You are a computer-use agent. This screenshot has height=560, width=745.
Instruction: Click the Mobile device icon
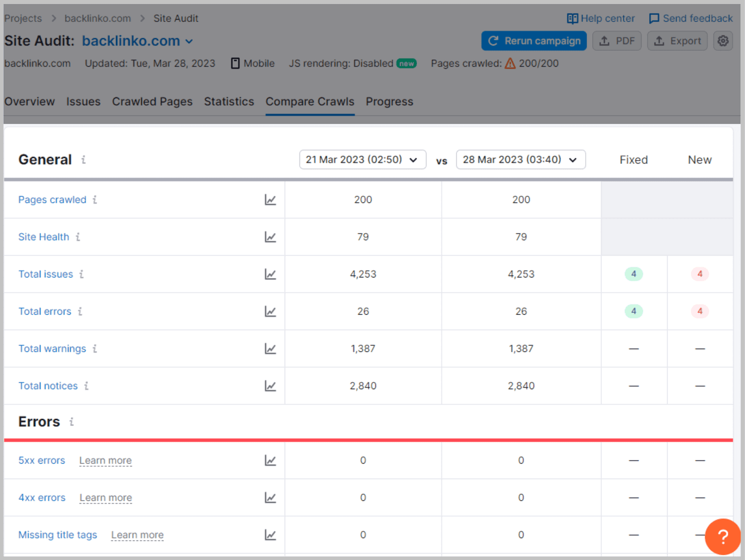tap(235, 63)
